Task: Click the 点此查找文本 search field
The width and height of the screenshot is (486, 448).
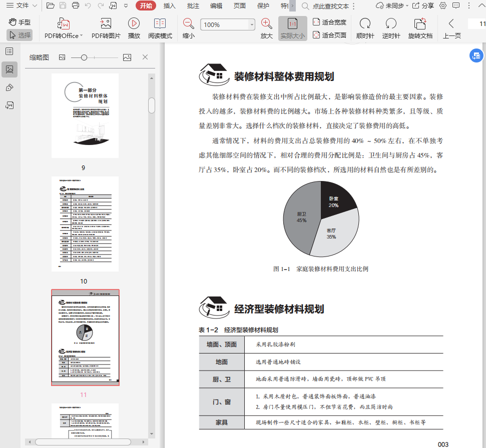Action: [x=330, y=6]
